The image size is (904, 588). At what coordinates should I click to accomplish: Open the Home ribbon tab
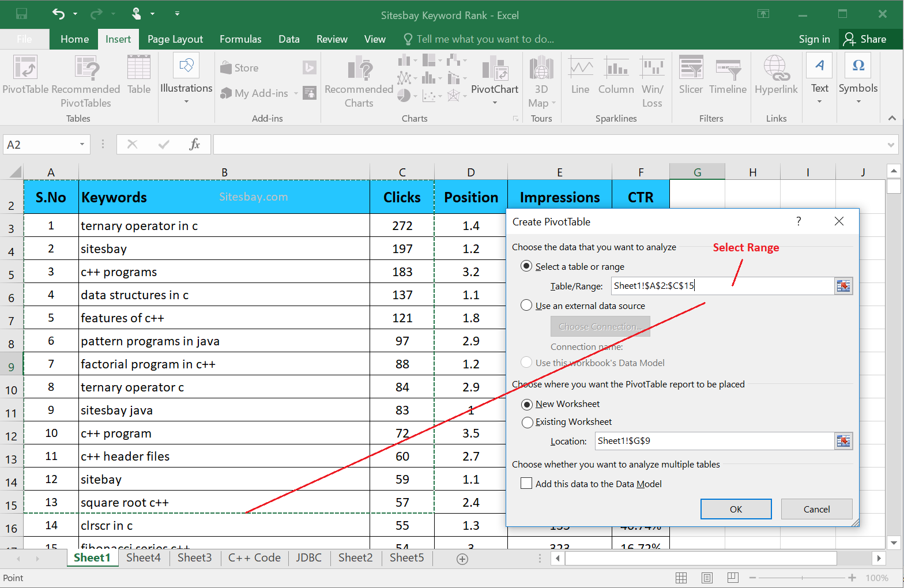75,39
